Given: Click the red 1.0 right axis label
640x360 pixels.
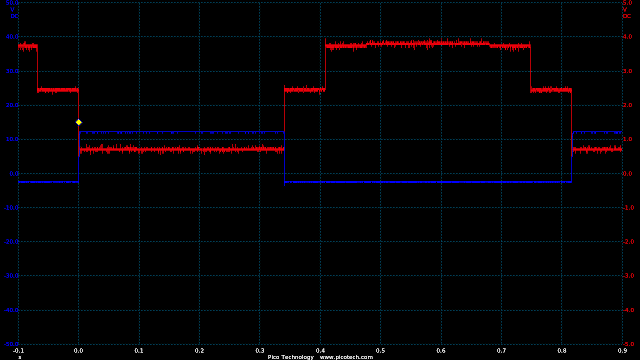Looking at the screenshot, I should click(x=629, y=139).
